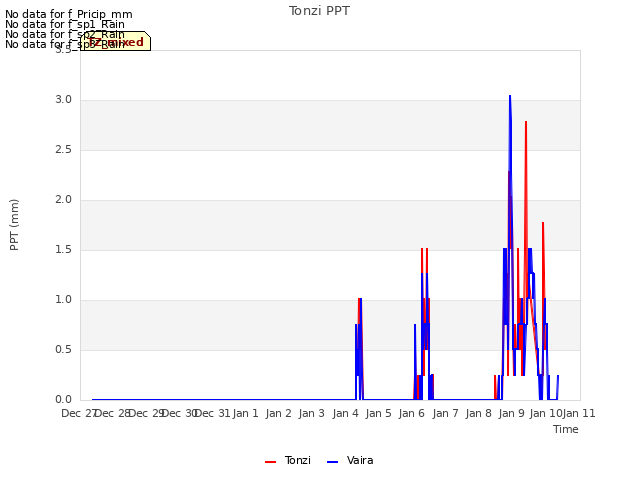Click the 0.5 y-axis tick label
Viewport: 640px width, 480px height.
[x=64, y=350]
